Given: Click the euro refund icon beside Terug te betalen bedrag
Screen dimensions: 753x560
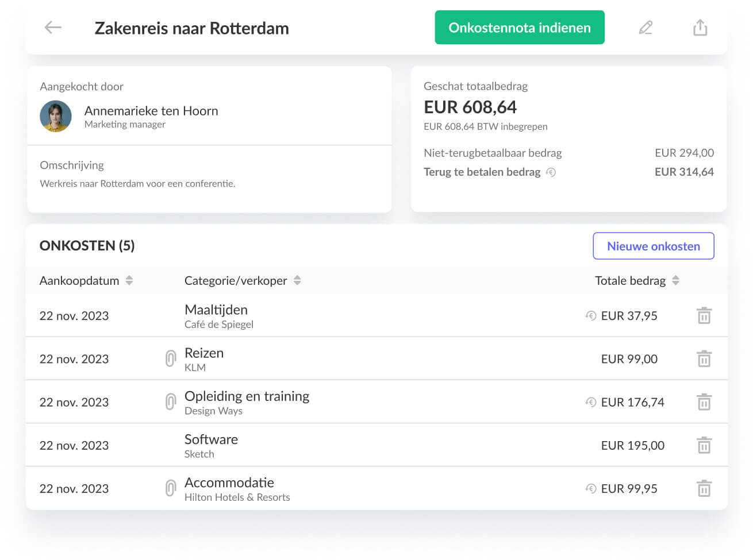Looking at the screenshot, I should pos(551,172).
